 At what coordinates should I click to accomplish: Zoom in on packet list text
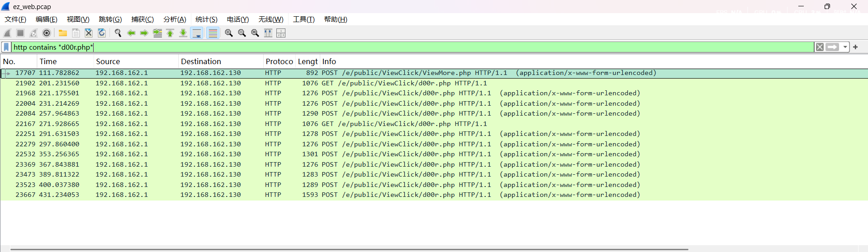[x=229, y=33]
